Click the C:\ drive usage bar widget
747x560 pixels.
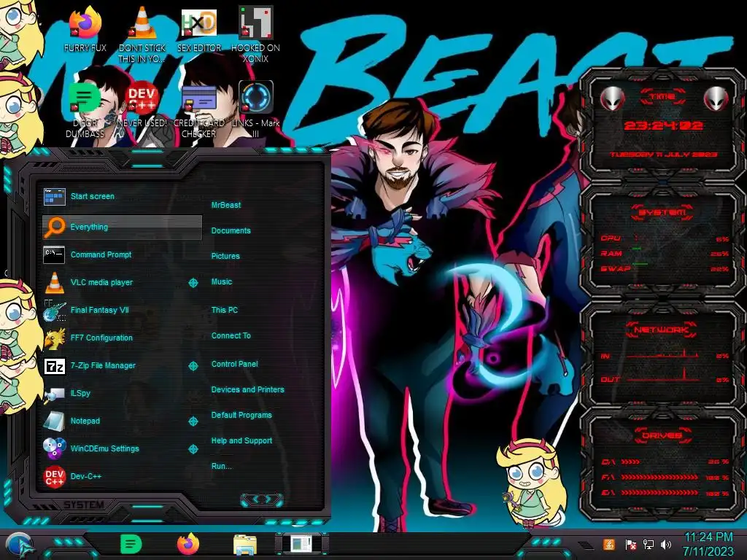tap(665, 462)
